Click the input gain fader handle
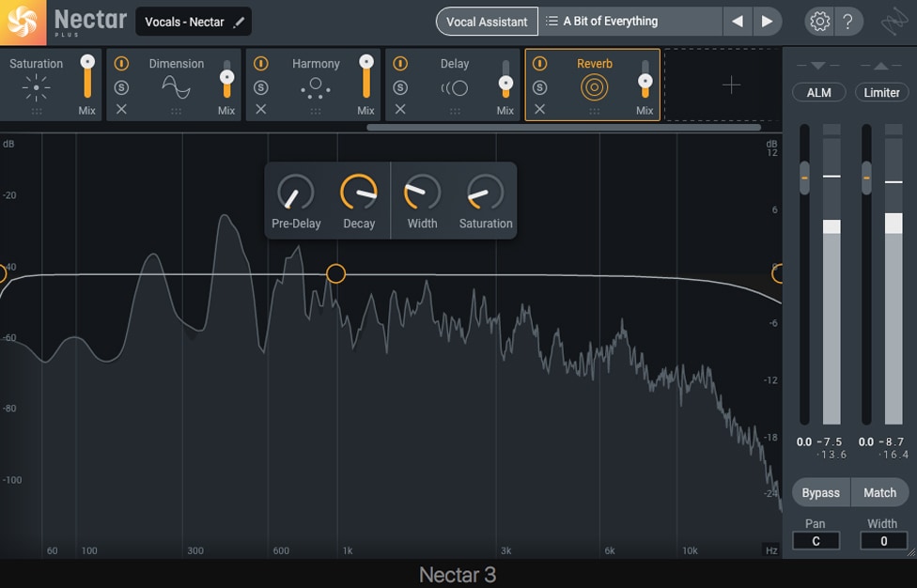Screen dimensions: 917x588 [804, 178]
